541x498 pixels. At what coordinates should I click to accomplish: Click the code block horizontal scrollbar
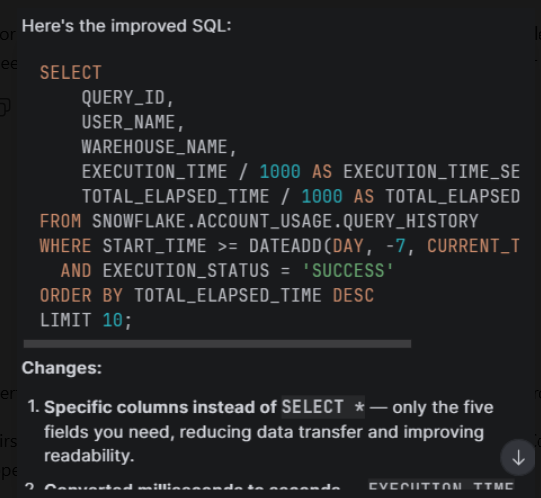pos(217,344)
